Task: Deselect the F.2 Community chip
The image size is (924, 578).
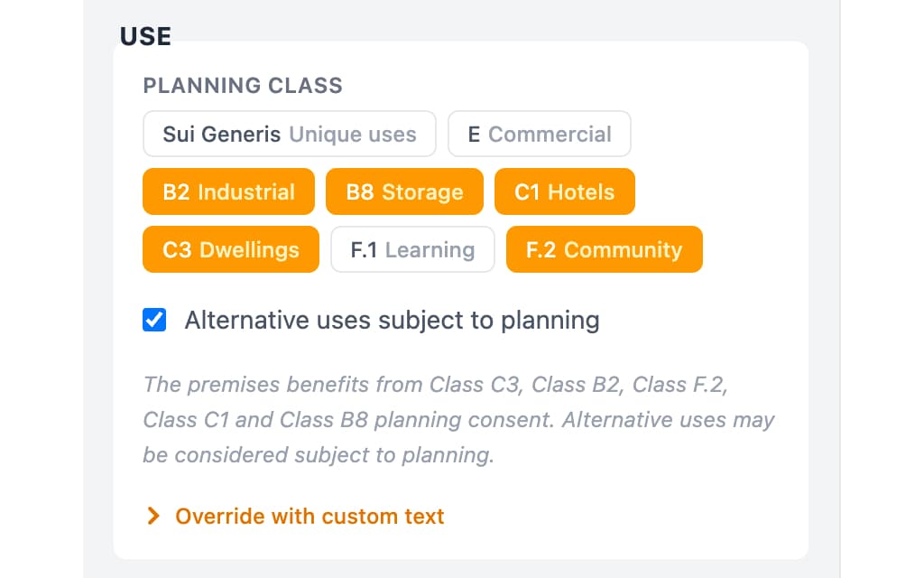Action: [604, 250]
